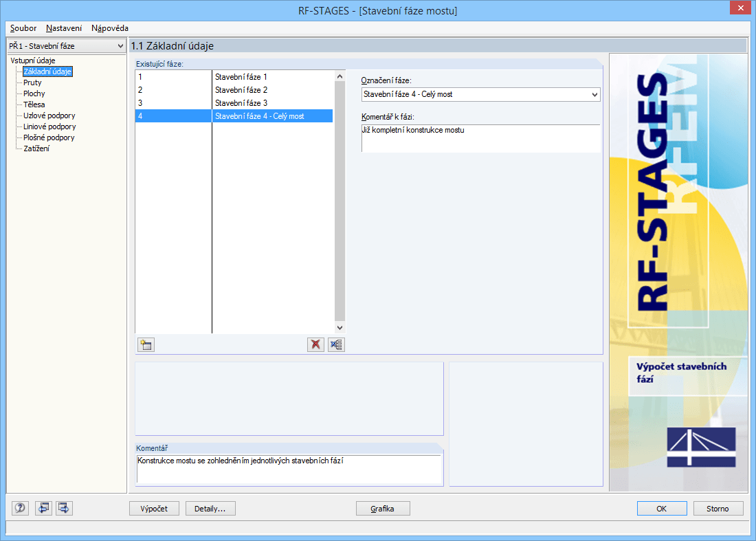Viewport: 756px width, 541px height.
Task: Click the Detaily... button
Action: pos(210,509)
